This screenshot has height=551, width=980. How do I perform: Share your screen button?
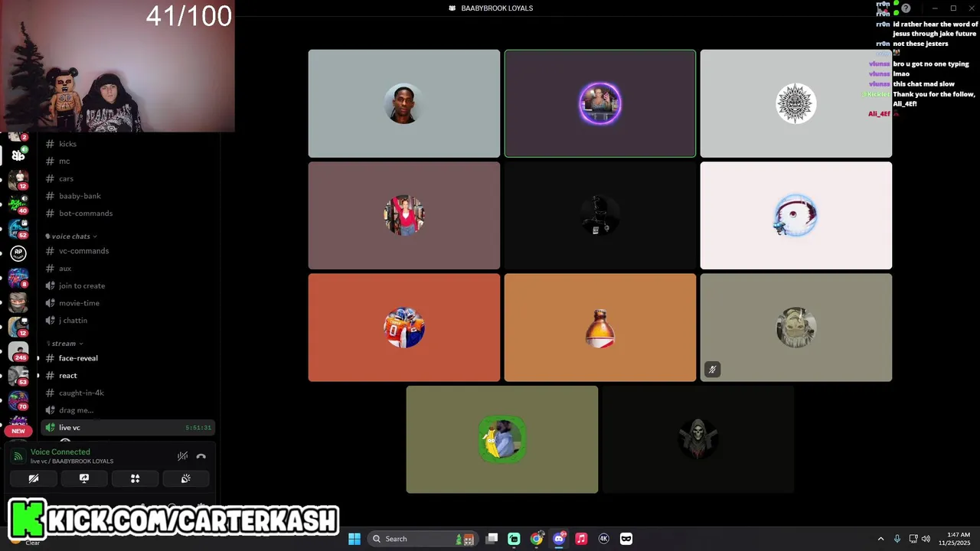[84, 478]
